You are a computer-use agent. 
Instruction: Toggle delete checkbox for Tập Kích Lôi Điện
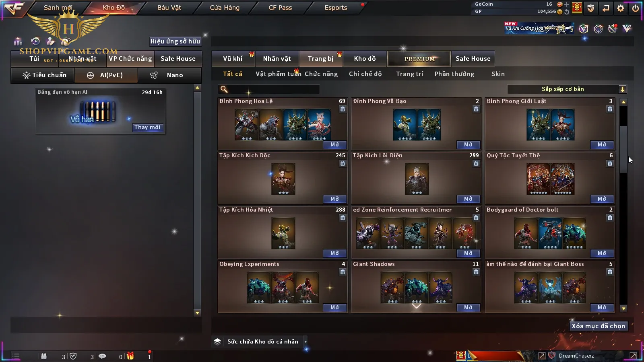476,163
